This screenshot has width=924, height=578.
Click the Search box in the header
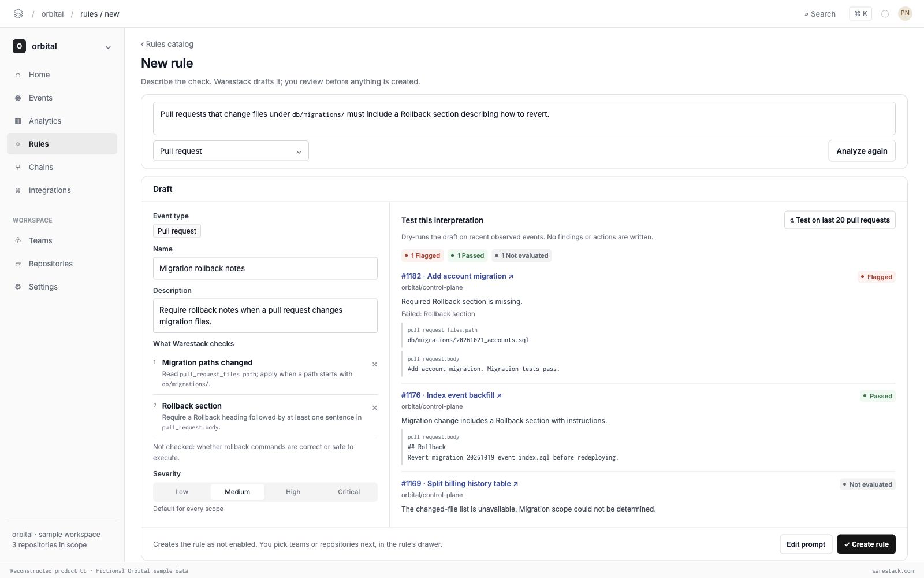coord(820,14)
